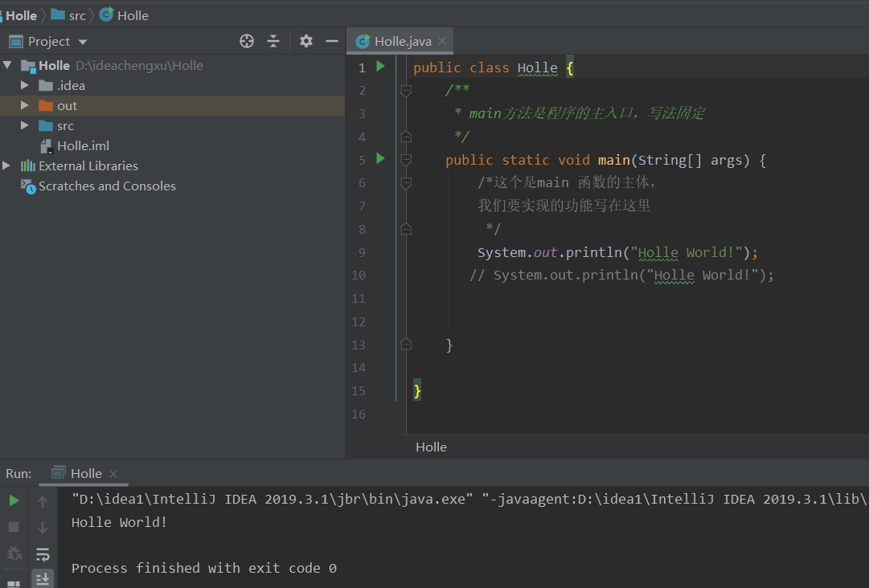Fold the block comment at line 6

pyautogui.click(x=406, y=182)
